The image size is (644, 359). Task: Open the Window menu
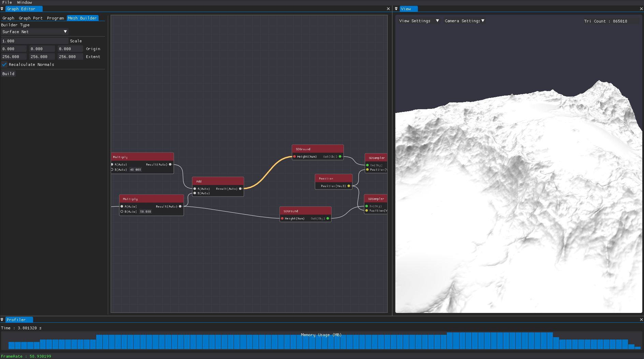(x=25, y=2)
